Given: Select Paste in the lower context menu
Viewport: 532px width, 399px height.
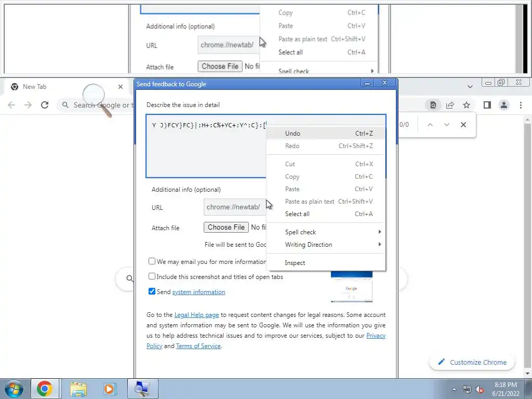Looking at the screenshot, I should tap(326, 189).
